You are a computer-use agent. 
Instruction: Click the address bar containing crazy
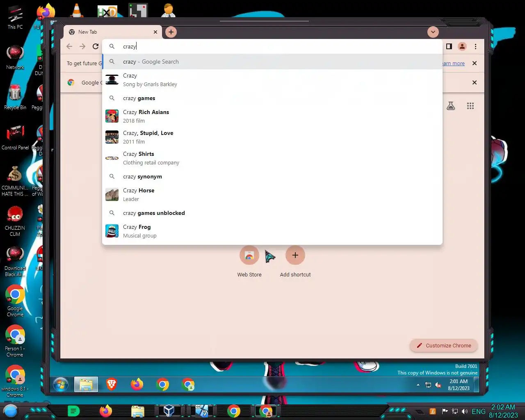272,46
